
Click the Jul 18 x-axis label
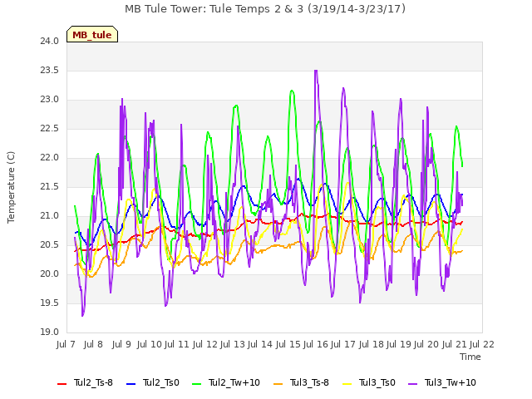pos(372,345)
